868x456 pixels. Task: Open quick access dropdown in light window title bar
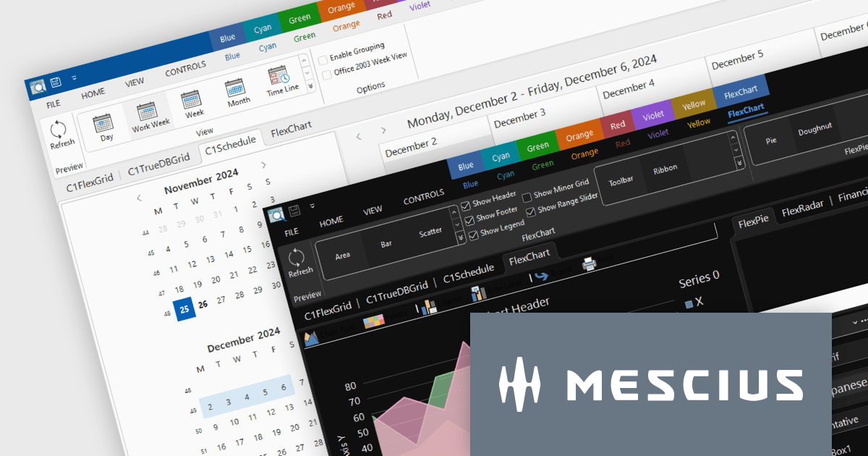[74, 77]
